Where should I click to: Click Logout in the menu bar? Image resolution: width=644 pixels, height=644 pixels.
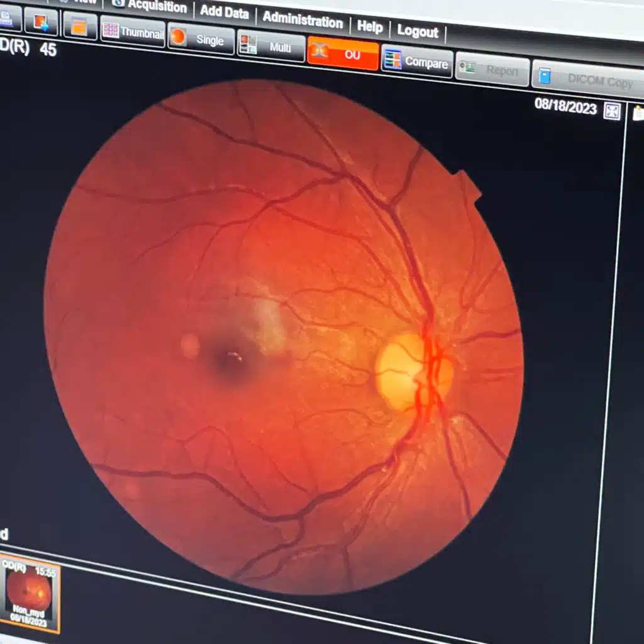418,31
